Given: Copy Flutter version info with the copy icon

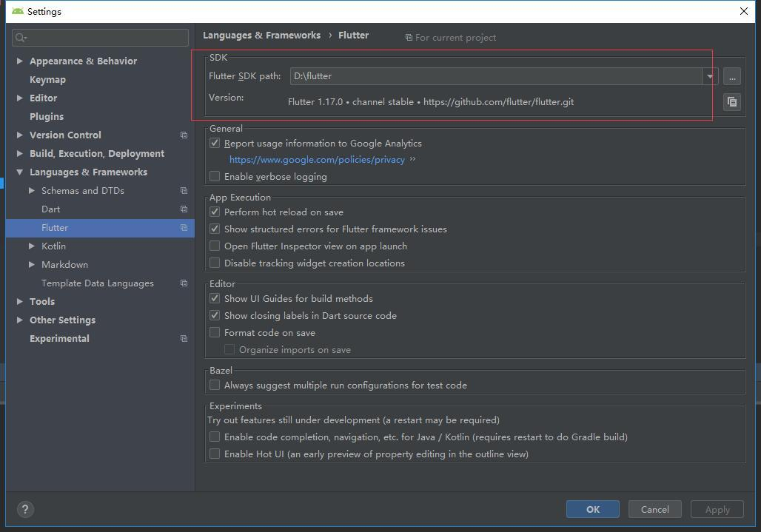Looking at the screenshot, I should 732,102.
